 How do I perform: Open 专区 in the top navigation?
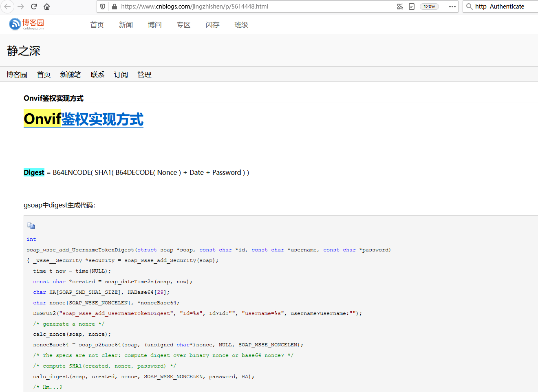(184, 25)
